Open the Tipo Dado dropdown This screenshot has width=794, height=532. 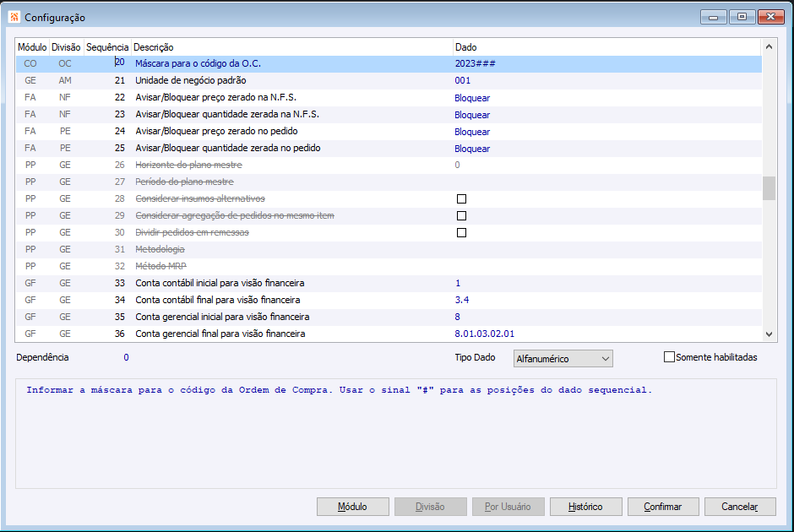pos(563,358)
